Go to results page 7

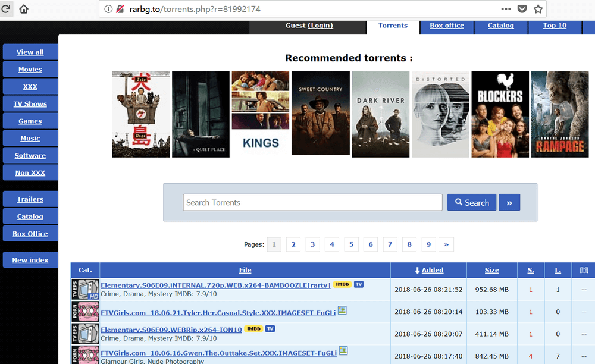390,244
